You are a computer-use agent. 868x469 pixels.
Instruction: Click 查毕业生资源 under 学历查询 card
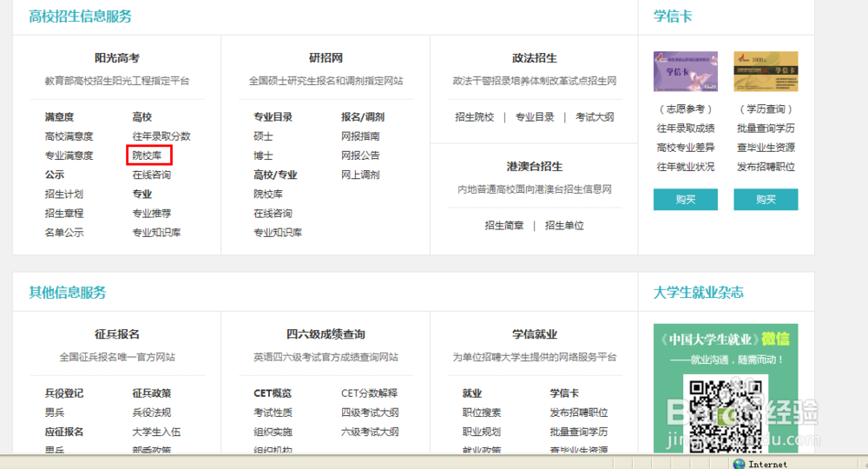coord(766,148)
